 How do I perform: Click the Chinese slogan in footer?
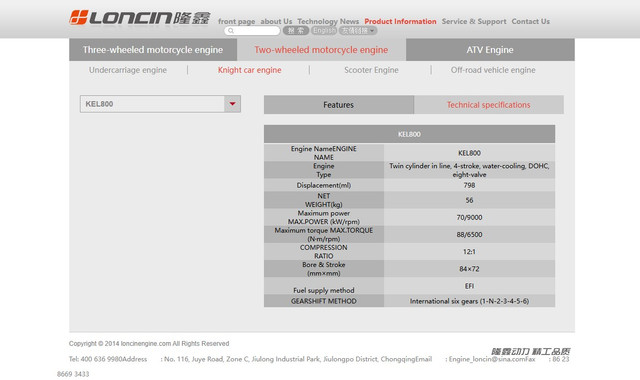click(x=531, y=351)
